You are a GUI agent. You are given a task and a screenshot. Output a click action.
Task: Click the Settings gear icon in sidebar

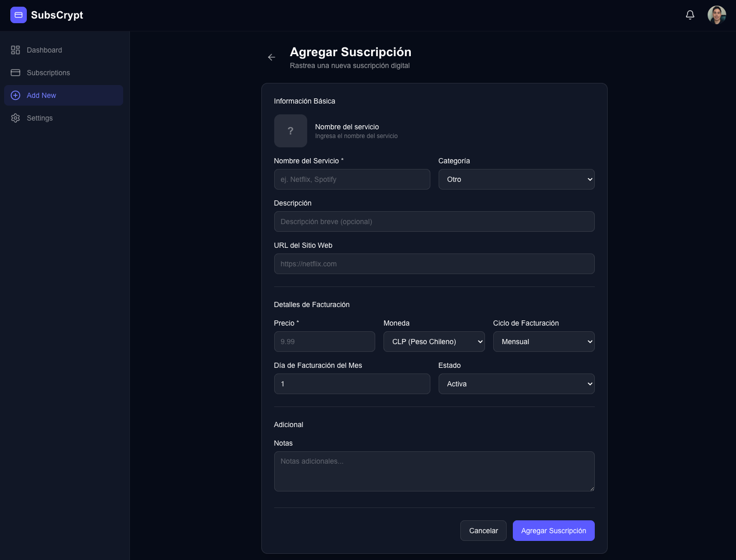(x=15, y=118)
